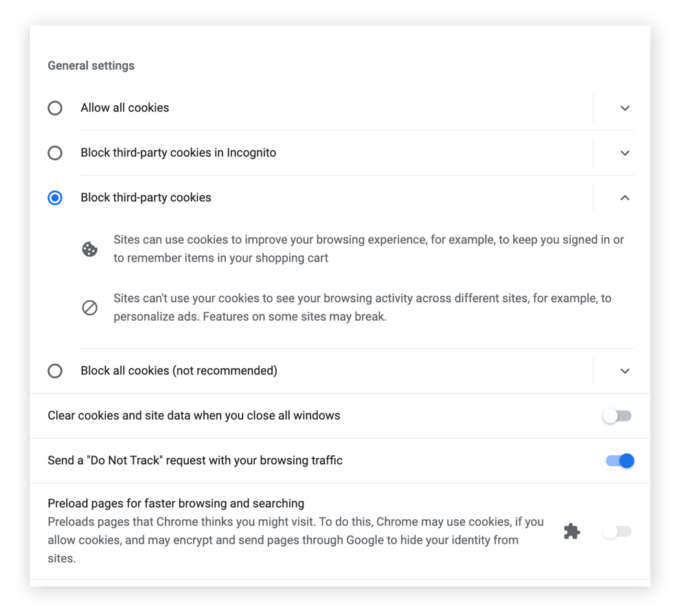This screenshot has width=680, height=616.
Task: Click the cookie icon beside the first description
Action: click(89, 249)
